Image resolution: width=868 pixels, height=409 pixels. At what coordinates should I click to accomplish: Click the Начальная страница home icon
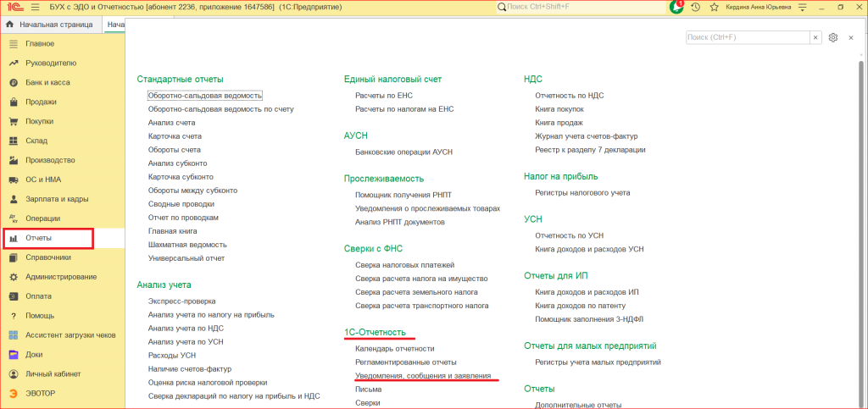[x=9, y=25]
